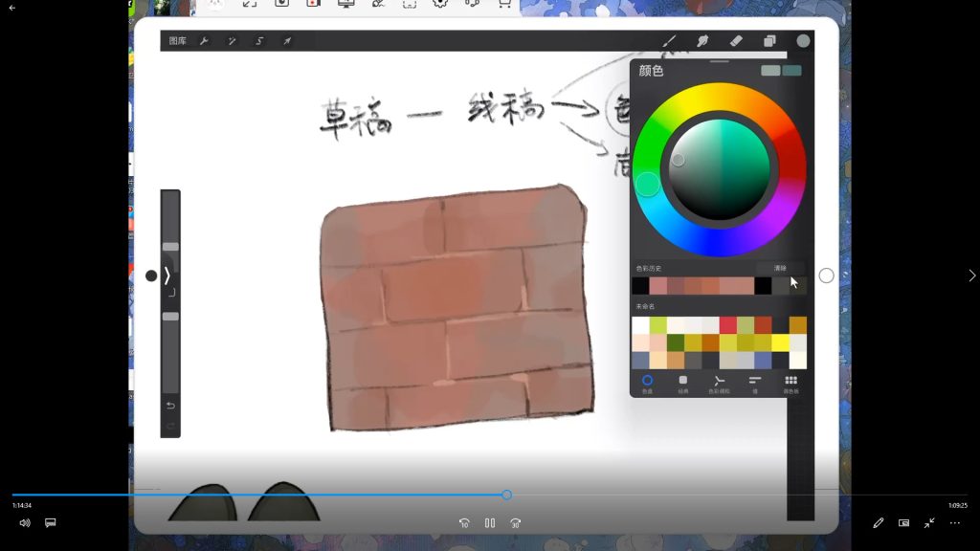Pause the video playback
This screenshot has height=551, width=980.
pyautogui.click(x=490, y=523)
